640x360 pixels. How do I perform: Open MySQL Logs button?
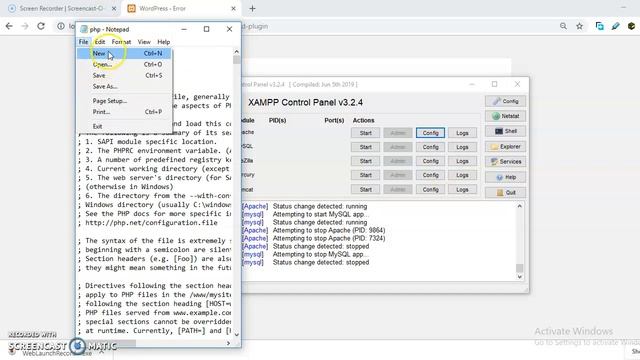462,147
